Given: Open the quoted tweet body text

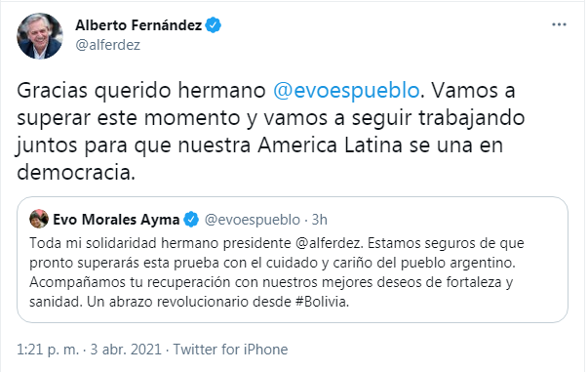Looking at the screenshot, I should pyautogui.click(x=277, y=272).
